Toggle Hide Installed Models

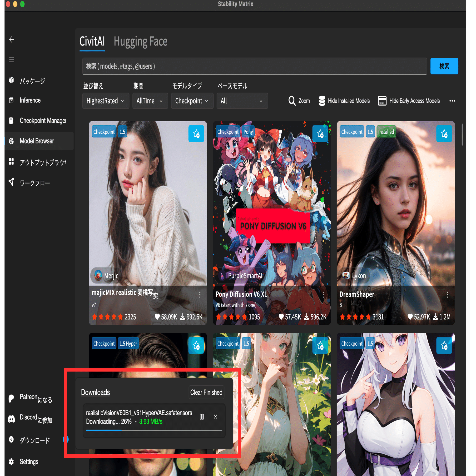344,101
